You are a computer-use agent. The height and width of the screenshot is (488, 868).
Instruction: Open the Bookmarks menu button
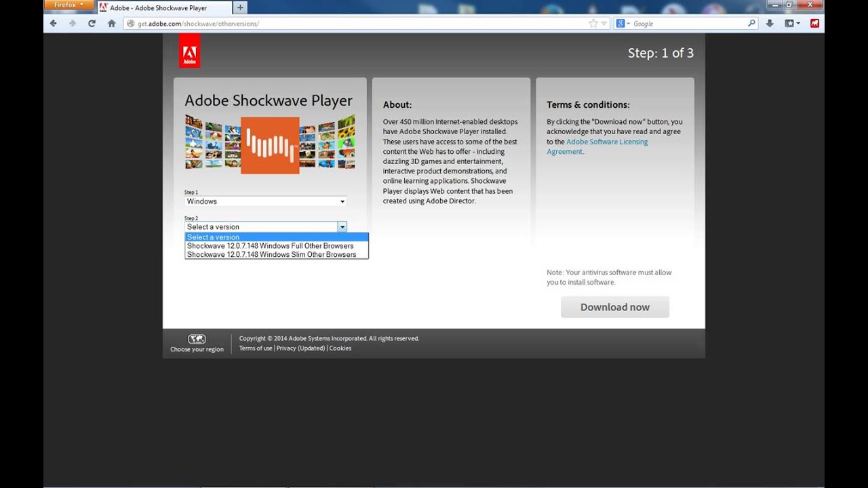(x=792, y=24)
